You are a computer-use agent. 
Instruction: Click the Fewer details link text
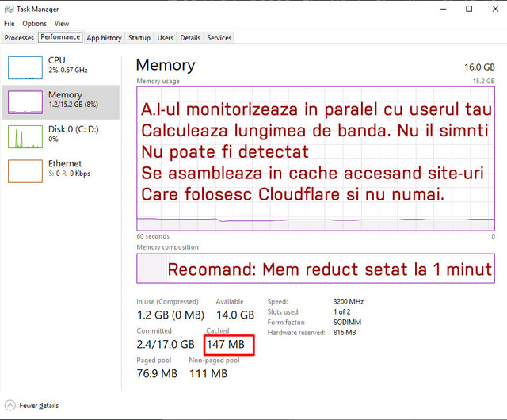pyautogui.click(x=39, y=406)
